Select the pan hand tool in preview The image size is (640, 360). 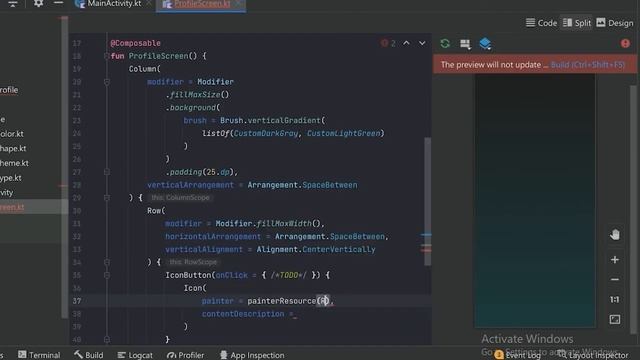click(x=615, y=235)
